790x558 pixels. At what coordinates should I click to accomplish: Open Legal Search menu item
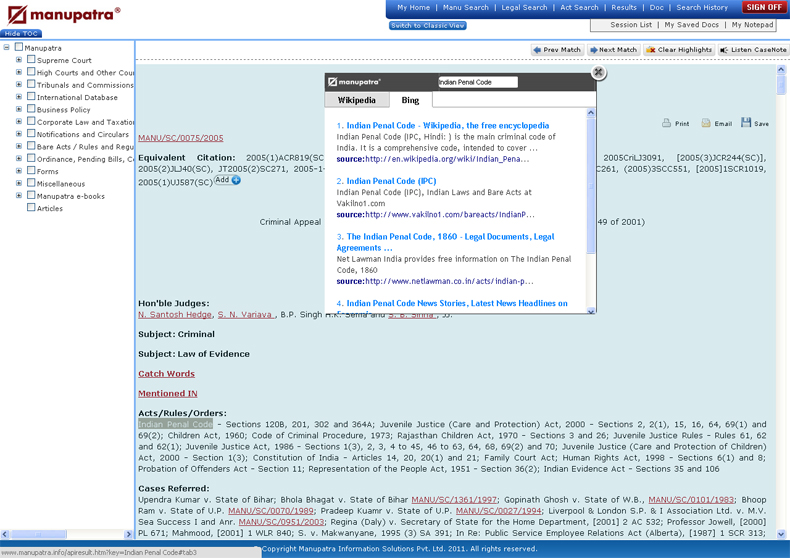(524, 8)
